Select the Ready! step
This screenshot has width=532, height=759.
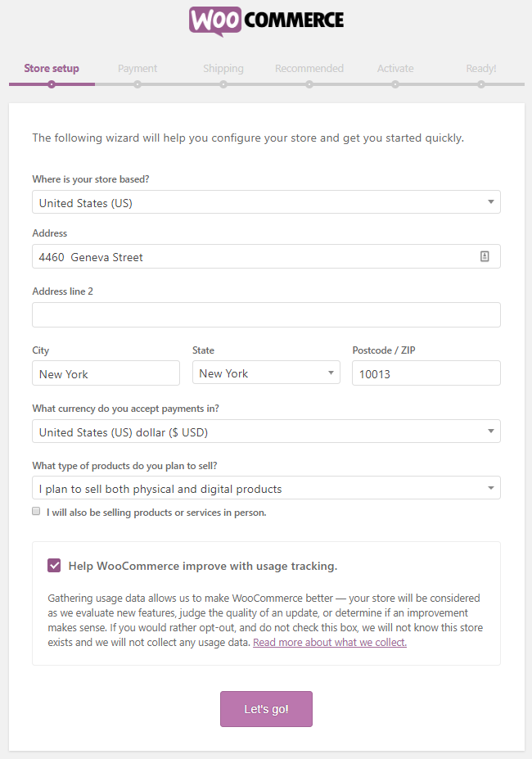[x=481, y=69]
